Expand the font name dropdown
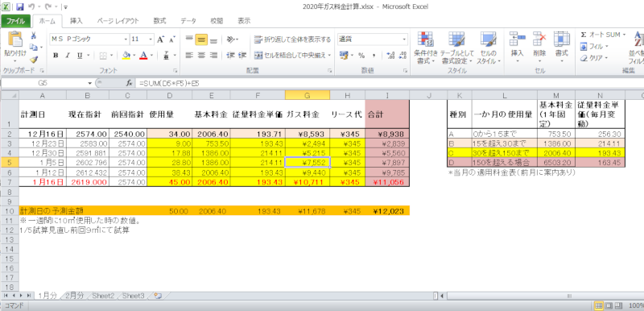Viewport: 644px width, 311px height. pyautogui.click(x=126, y=39)
